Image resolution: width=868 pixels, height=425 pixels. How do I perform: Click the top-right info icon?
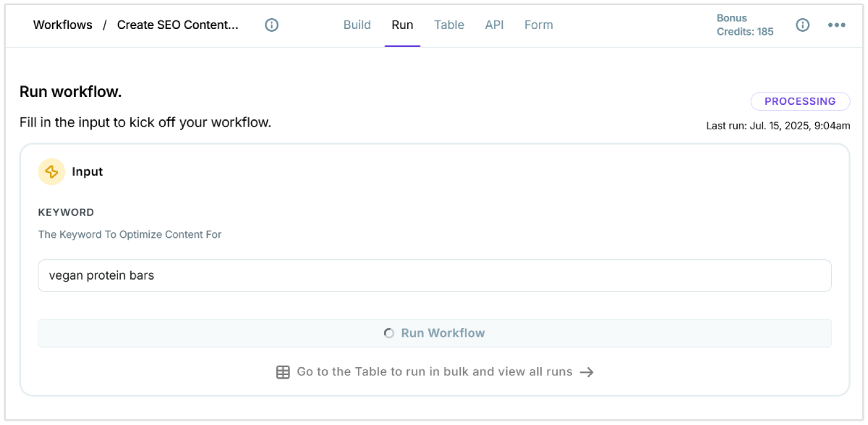coord(802,25)
